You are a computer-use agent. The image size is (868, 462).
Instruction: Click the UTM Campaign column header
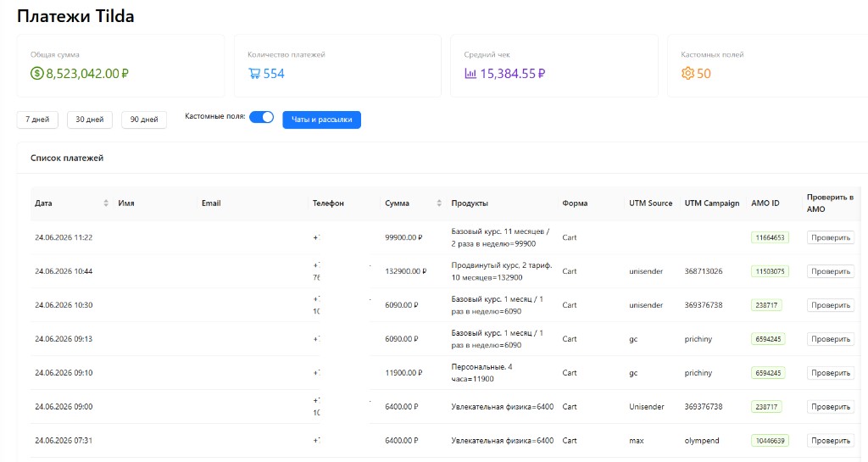coord(712,203)
